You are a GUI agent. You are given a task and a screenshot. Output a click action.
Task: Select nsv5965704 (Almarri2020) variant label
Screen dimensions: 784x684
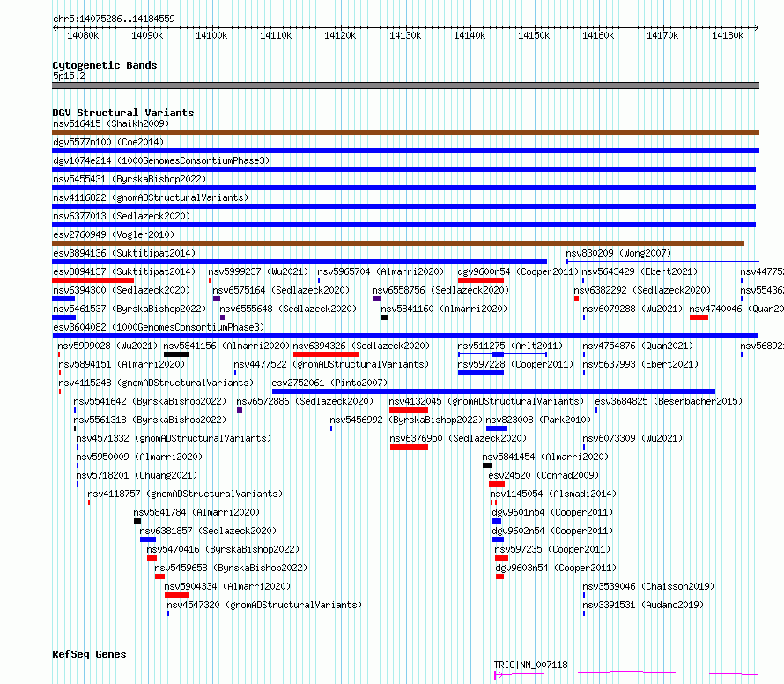coord(381,271)
